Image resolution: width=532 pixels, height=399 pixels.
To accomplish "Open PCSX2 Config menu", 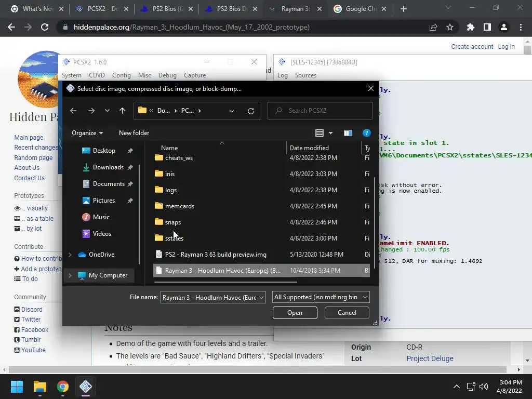I will 122,75.
